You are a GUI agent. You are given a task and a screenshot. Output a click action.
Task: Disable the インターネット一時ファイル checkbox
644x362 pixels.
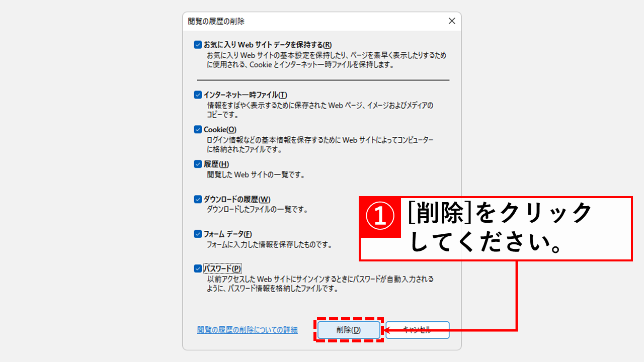tap(197, 95)
